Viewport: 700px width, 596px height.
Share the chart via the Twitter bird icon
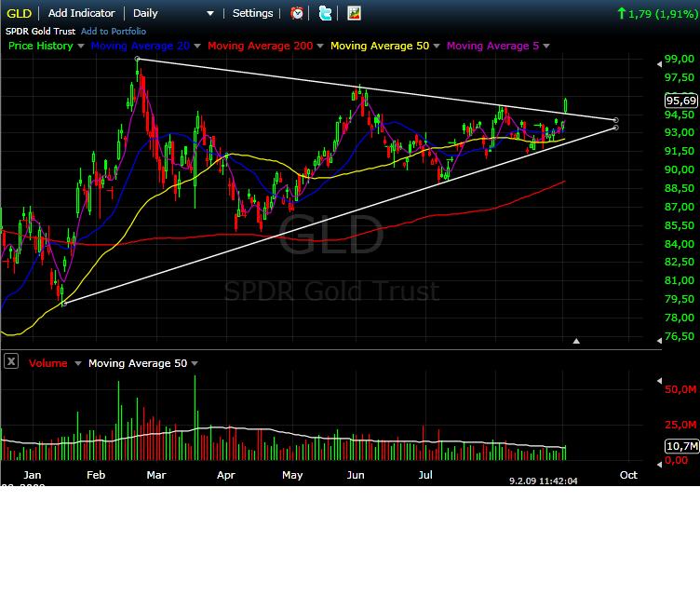coord(325,13)
